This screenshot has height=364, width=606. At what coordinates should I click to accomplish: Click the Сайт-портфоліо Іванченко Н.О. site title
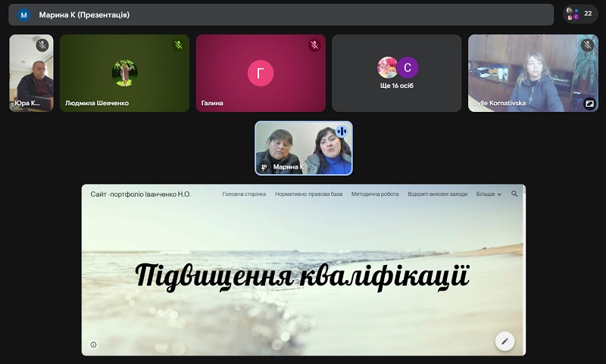[141, 194]
